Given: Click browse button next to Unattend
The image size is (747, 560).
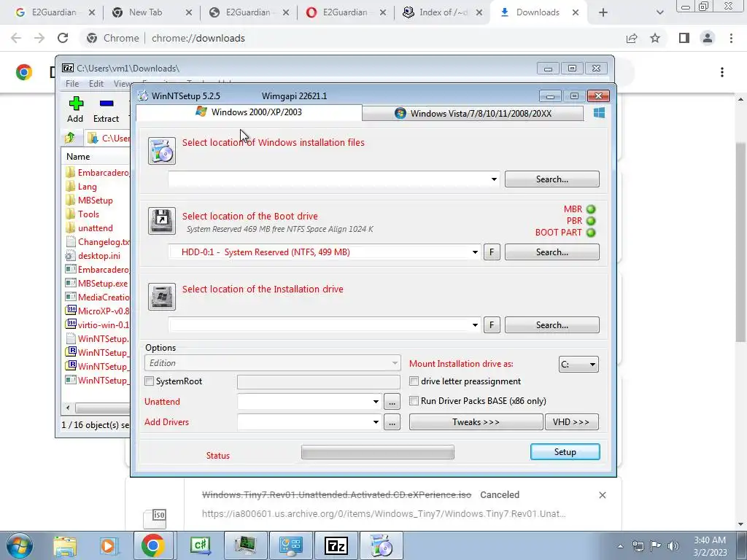Looking at the screenshot, I should [392, 402].
